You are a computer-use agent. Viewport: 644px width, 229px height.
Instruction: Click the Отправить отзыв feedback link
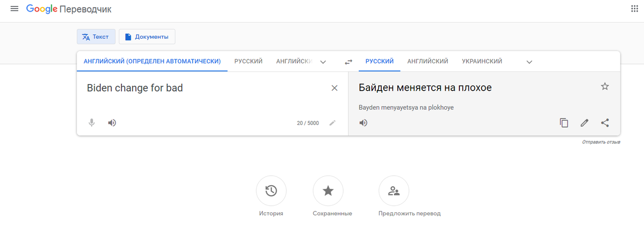click(601, 142)
